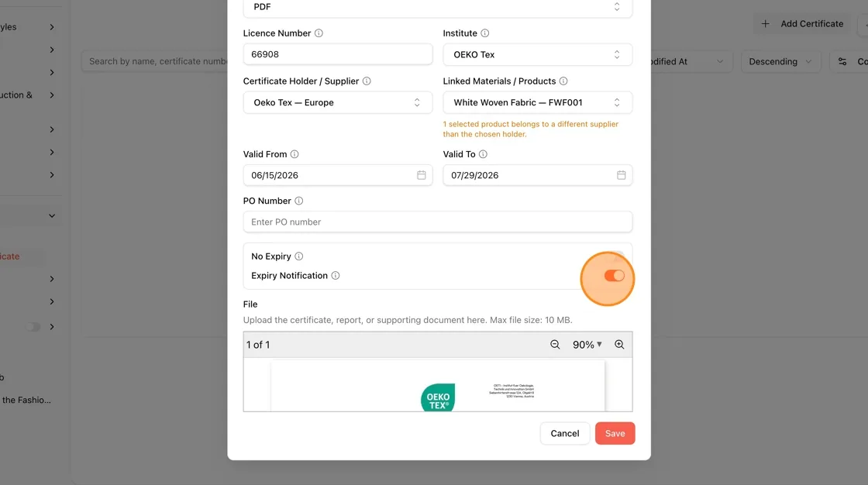This screenshot has width=868, height=485.
Task: Open the Oeko Tex — Europe holder dropdown
Action: click(338, 102)
